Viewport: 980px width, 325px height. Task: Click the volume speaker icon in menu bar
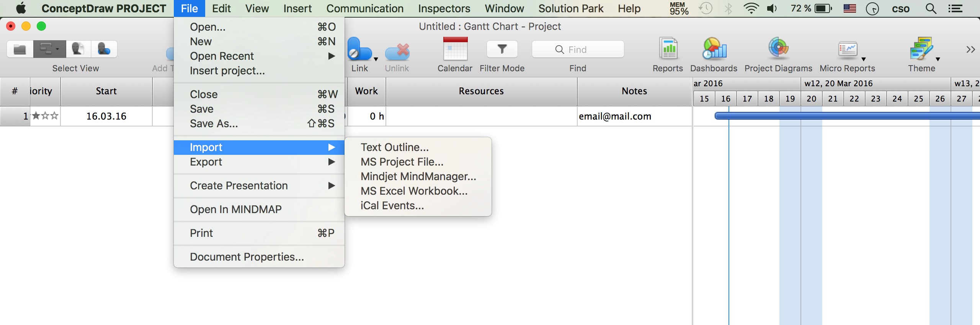coord(772,8)
